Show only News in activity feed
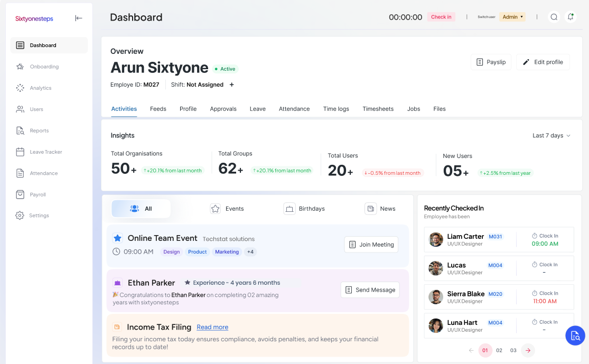 [x=380, y=209]
